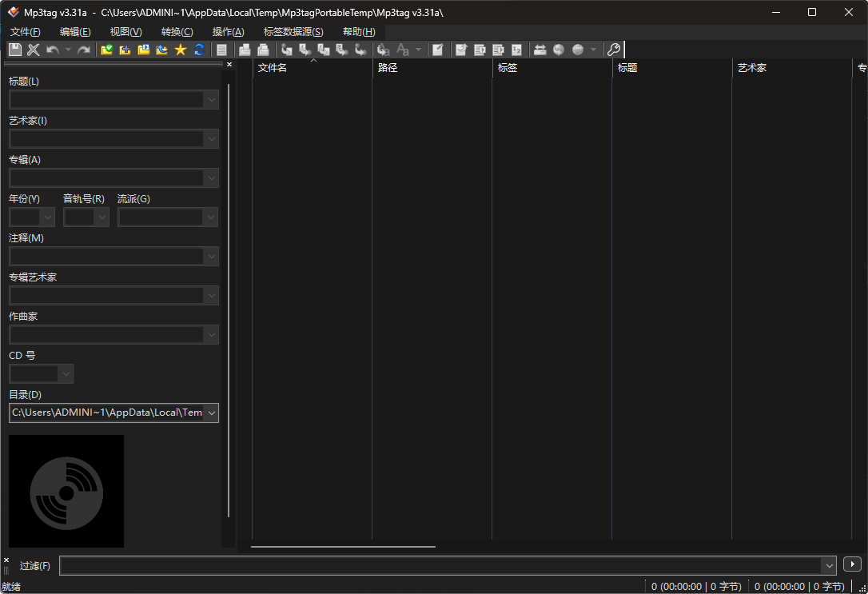Click the yellow star favorites icon
Image resolution: width=868 pixels, height=594 pixels.
coord(181,50)
